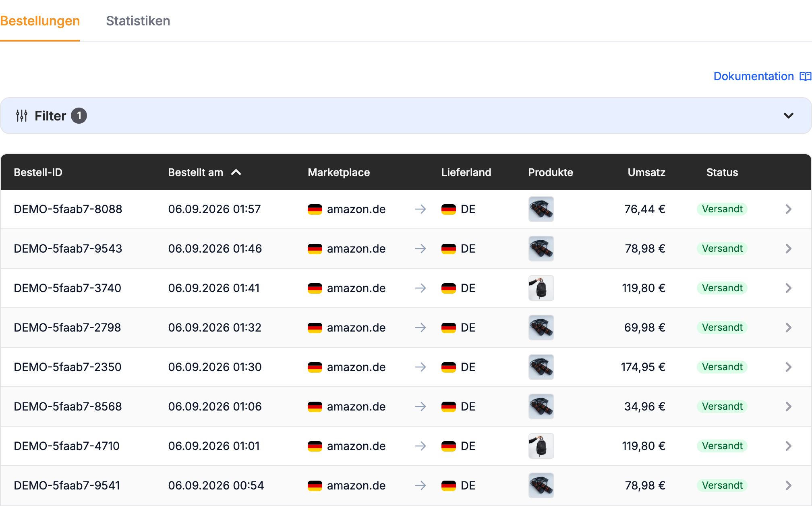Click the filter count badge 1

(x=79, y=116)
